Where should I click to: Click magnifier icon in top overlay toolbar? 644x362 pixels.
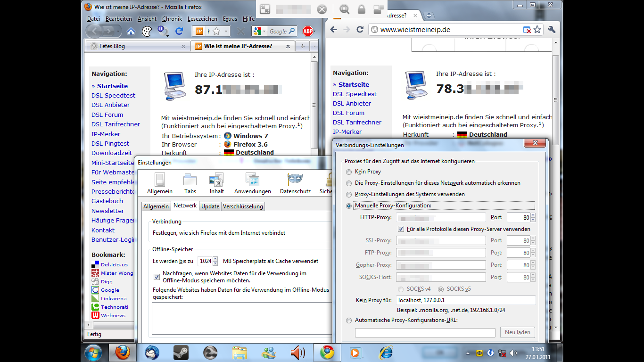click(x=344, y=9)
